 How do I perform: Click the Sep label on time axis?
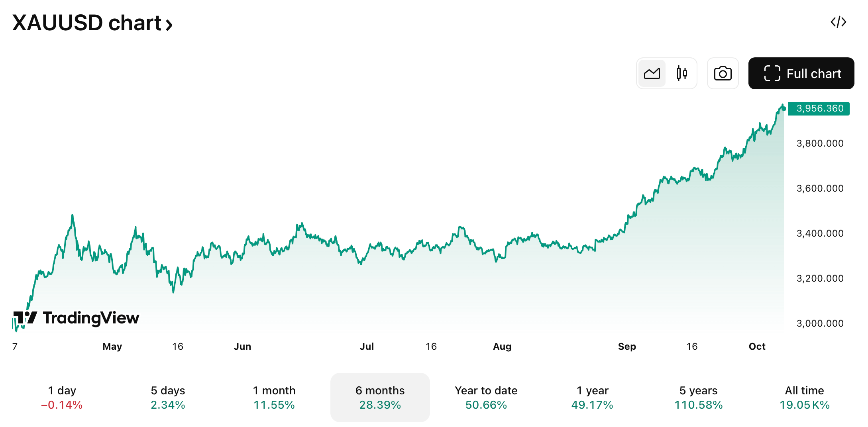point(627,347)
